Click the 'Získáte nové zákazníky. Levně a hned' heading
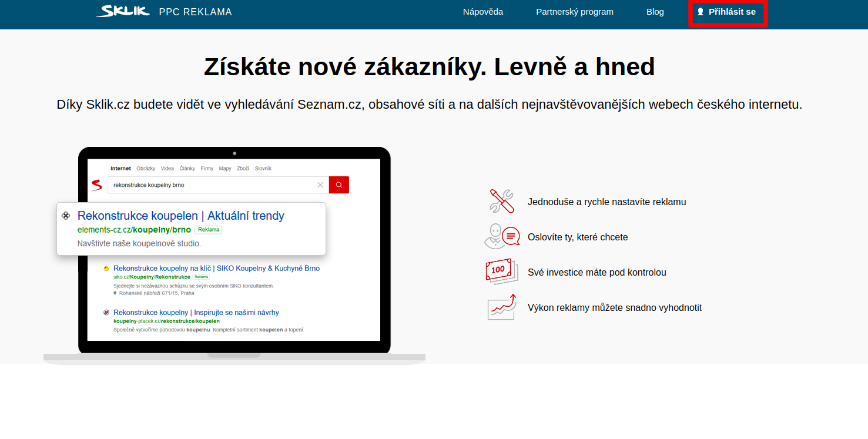868x439 pixels. coord(430,67)
